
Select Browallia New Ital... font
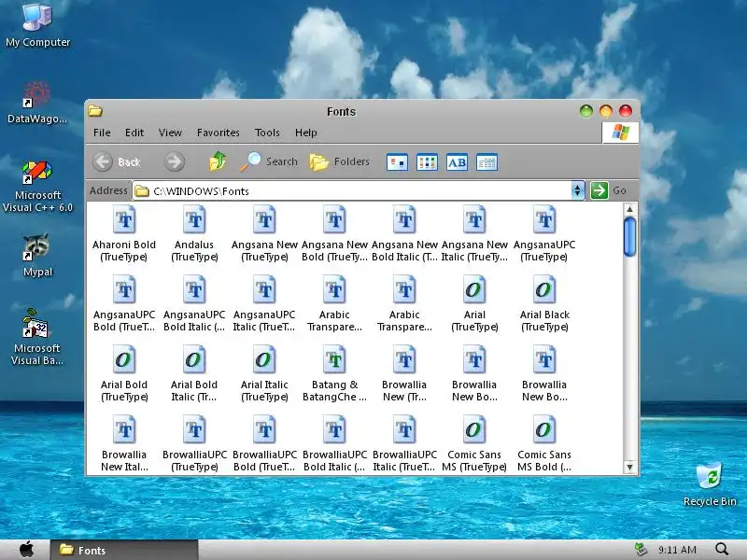124,444
